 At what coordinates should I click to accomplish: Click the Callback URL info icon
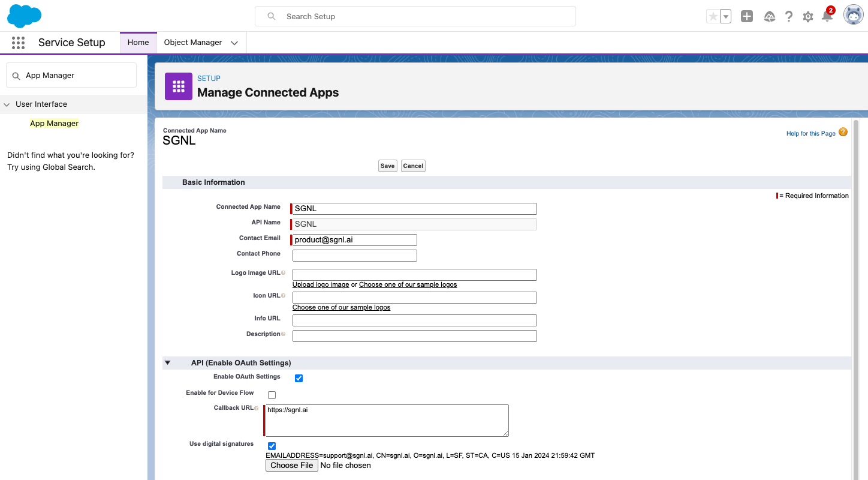[257, 408]
